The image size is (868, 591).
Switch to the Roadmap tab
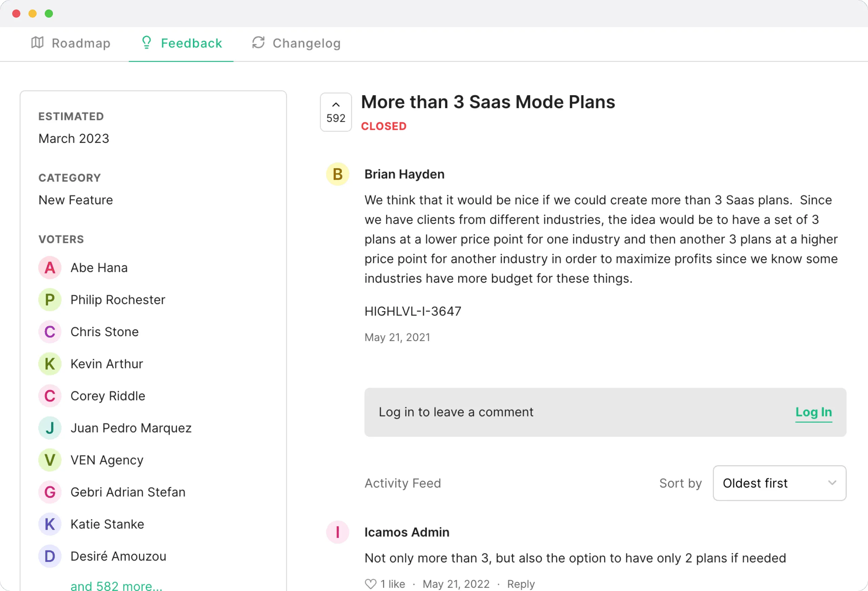(81, 43)
